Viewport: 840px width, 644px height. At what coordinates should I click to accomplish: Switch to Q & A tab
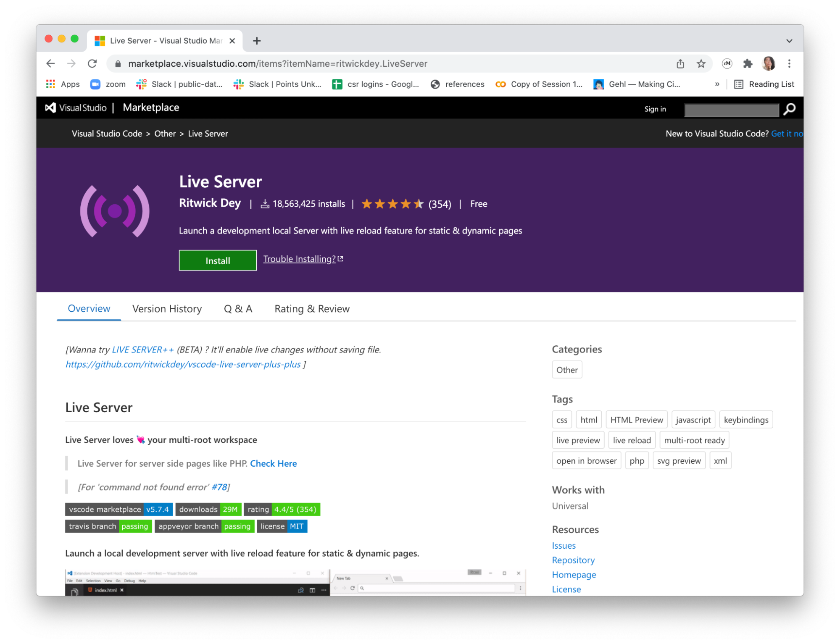point(238,309)
